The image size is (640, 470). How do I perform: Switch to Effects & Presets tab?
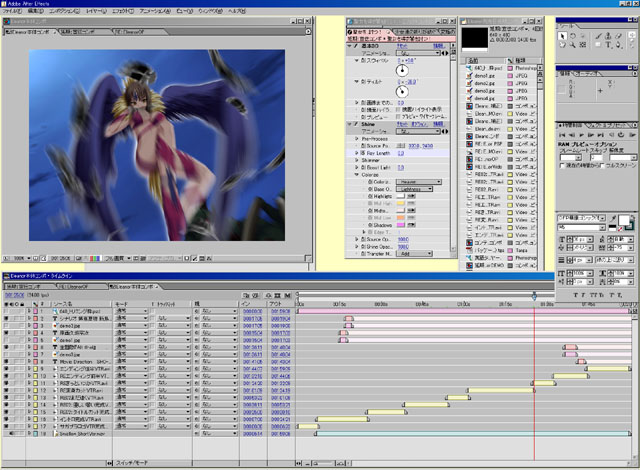610,125
